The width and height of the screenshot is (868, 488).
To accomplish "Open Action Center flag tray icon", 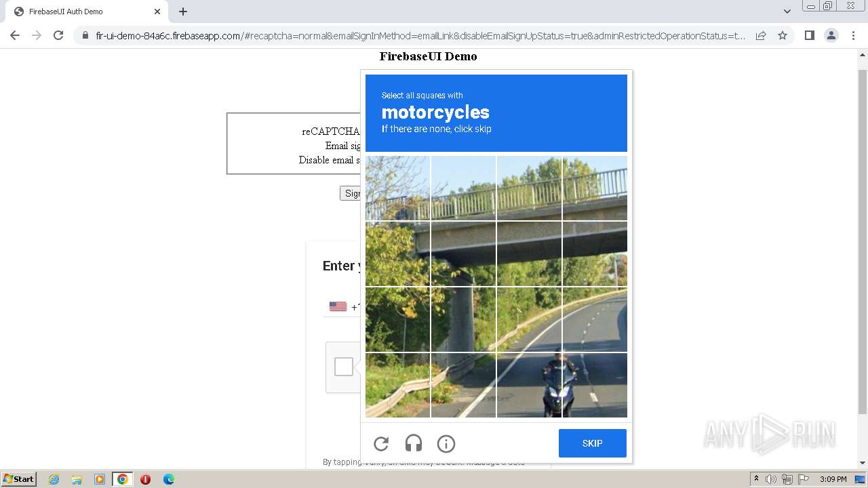I will 804,479.
